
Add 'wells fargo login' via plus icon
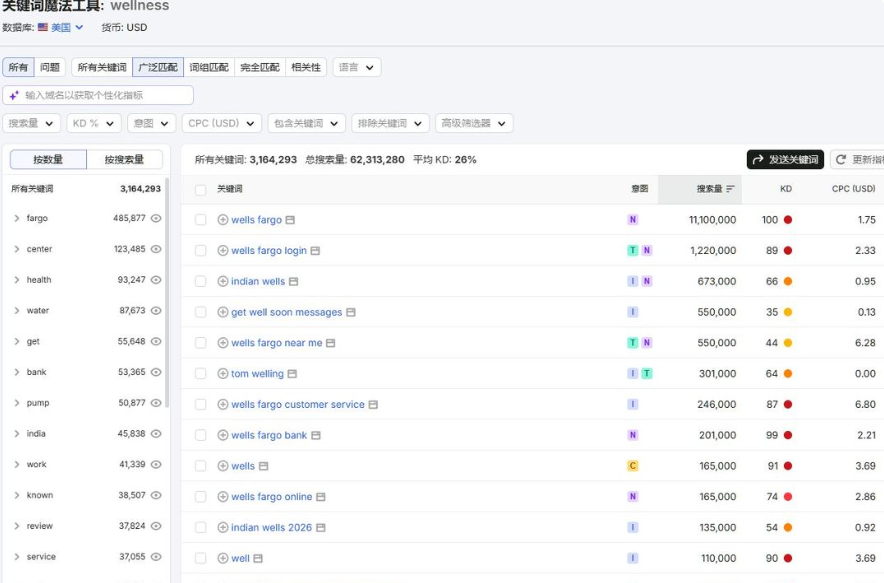click(x=223, y=250)
